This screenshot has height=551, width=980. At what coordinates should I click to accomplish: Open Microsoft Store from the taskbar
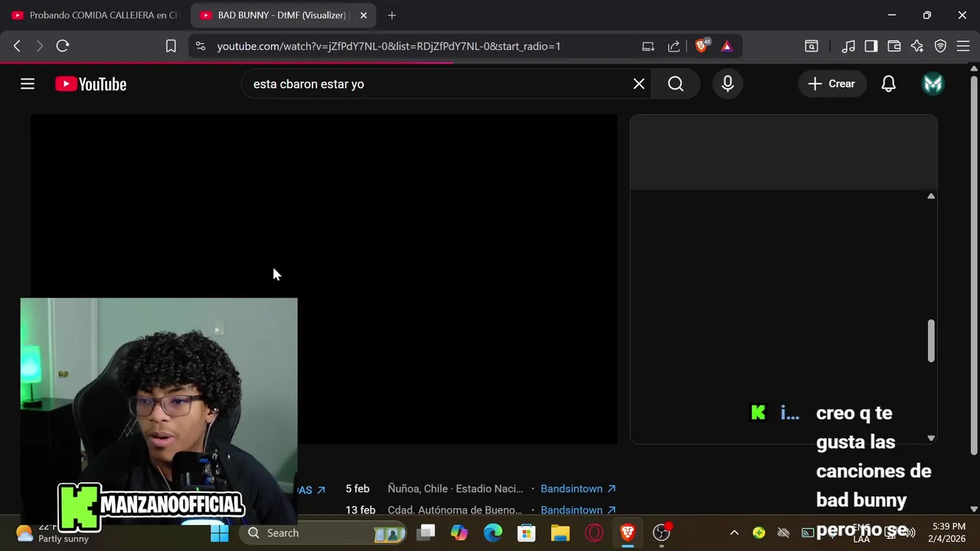tap(527, 533)
